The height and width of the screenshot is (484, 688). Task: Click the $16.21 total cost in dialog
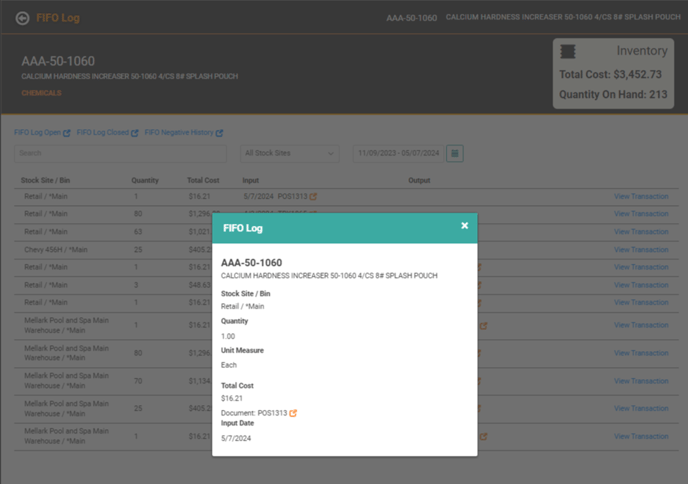click(x=232, y=398)
